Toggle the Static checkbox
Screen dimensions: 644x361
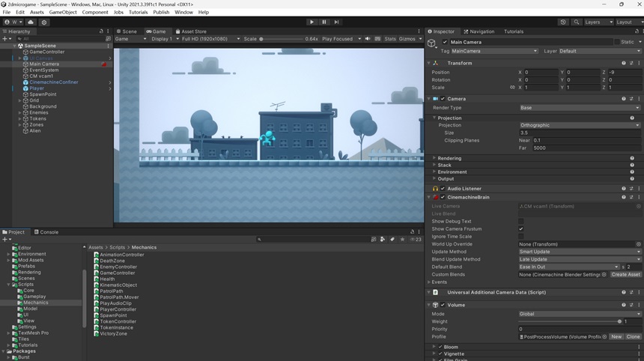click(617, 42)
